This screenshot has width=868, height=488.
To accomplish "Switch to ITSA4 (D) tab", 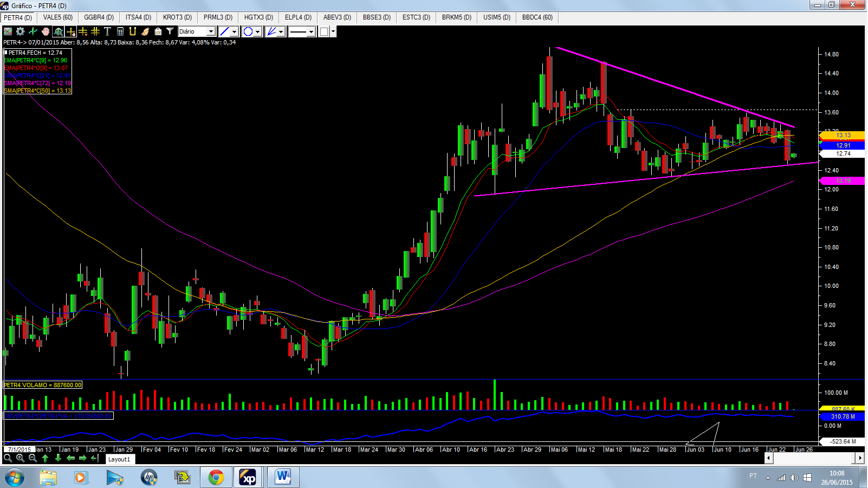I will (x=138, y=17).
